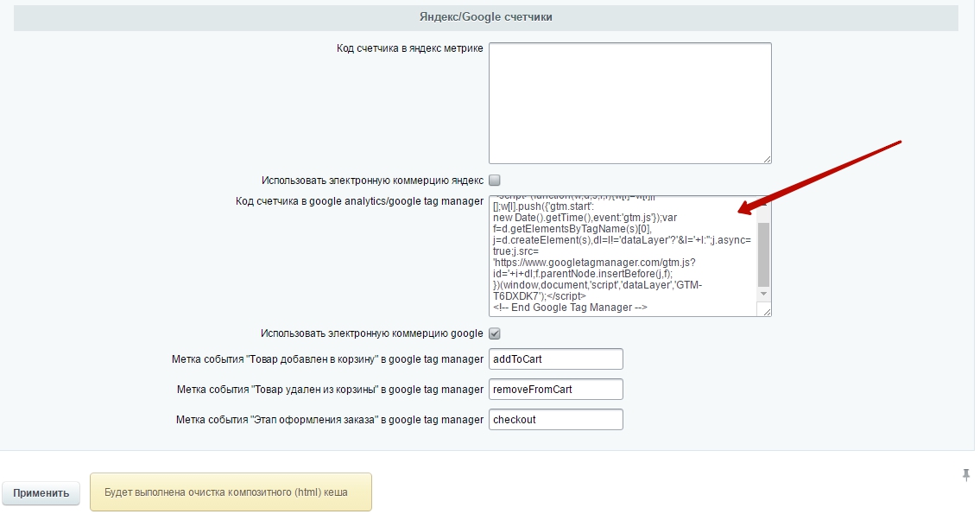Toggle the Использовать электронную коммерцию яндекс checkbox
The image size is (980, 514).
tap(495, 180)
